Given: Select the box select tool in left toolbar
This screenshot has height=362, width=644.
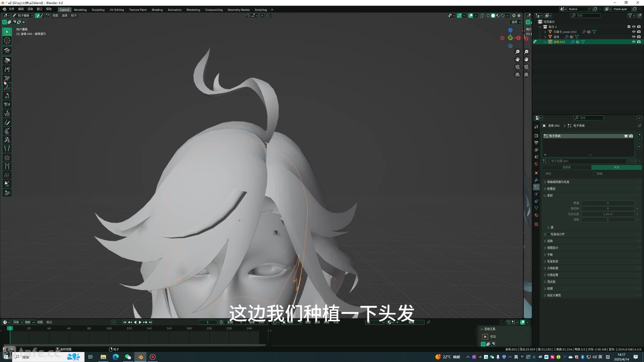Looking at the screenshot, I should [x=7, y=32].
